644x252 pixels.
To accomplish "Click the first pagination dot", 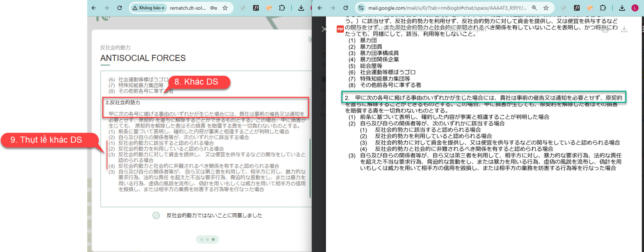I will point(202,239).
